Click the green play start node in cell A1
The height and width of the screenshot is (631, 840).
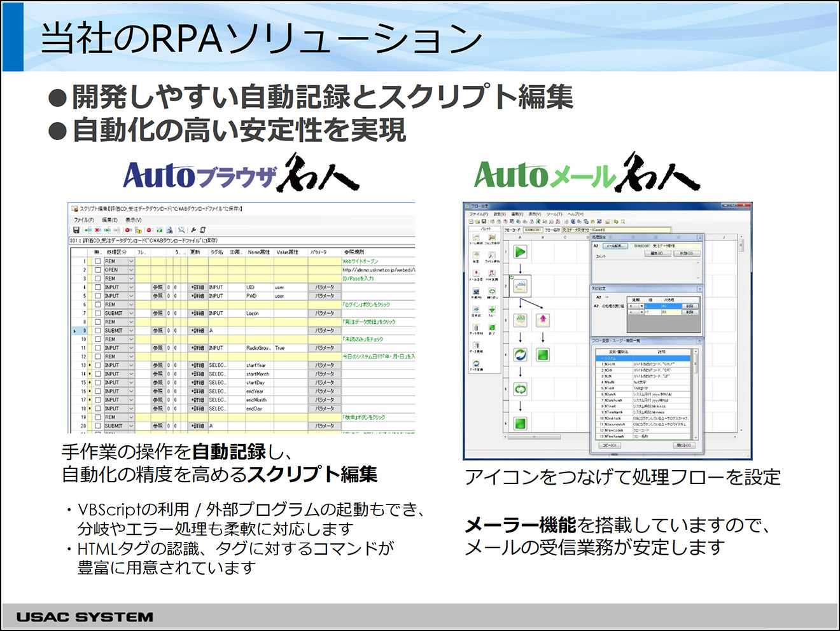pyautogui.click(x=521, y=252)
